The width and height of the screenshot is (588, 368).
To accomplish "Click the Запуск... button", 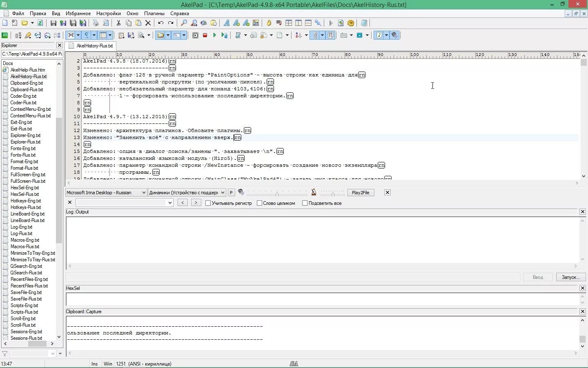I will pyautogui.click(x=571, y=277).
